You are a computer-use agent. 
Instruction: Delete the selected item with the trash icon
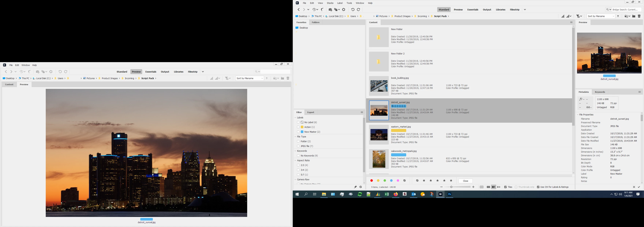(639, 16)
